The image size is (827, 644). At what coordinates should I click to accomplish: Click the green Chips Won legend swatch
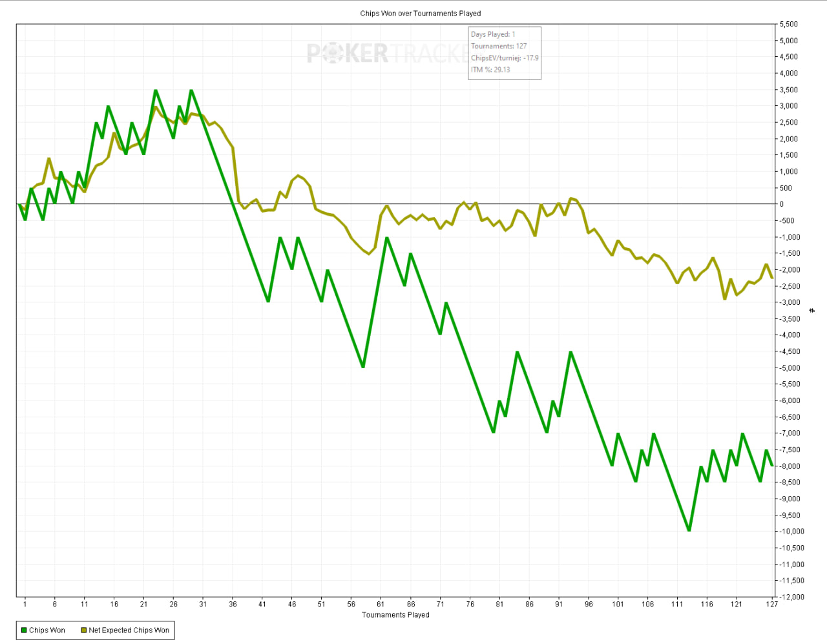pos(24,630)
